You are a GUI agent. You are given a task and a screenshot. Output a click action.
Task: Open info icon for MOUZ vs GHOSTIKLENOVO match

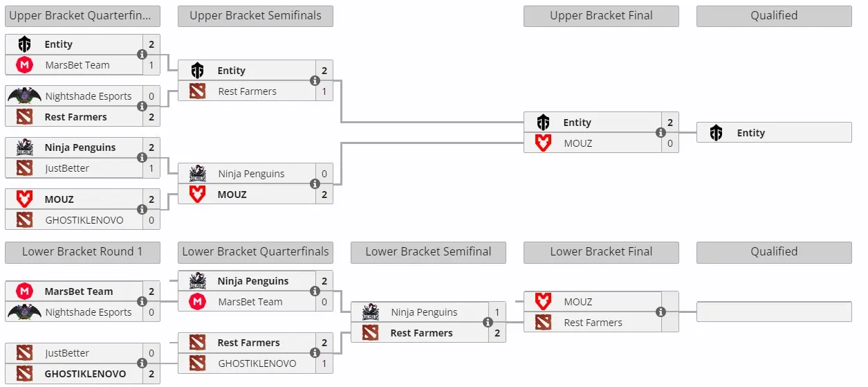pyautogui.click(x=142, y=210)
